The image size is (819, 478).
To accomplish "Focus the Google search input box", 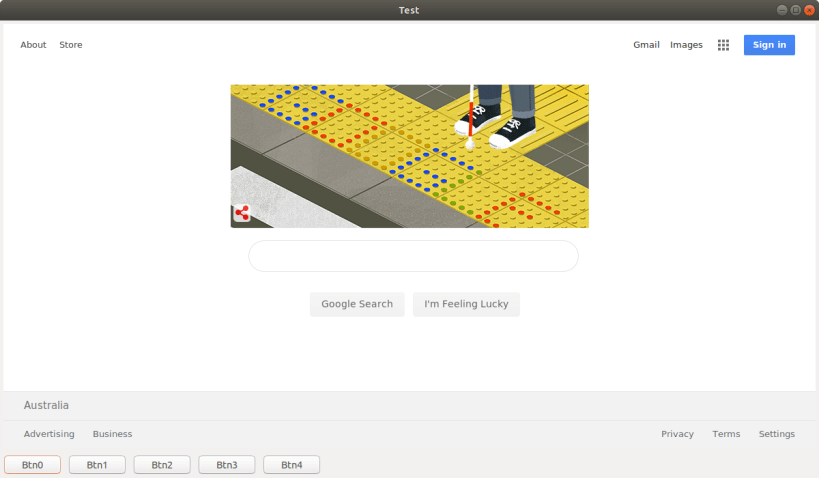I will click(x=413, y=256).
